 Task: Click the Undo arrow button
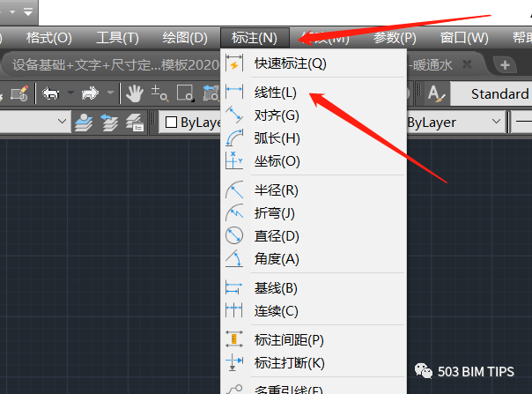[51, 93]
